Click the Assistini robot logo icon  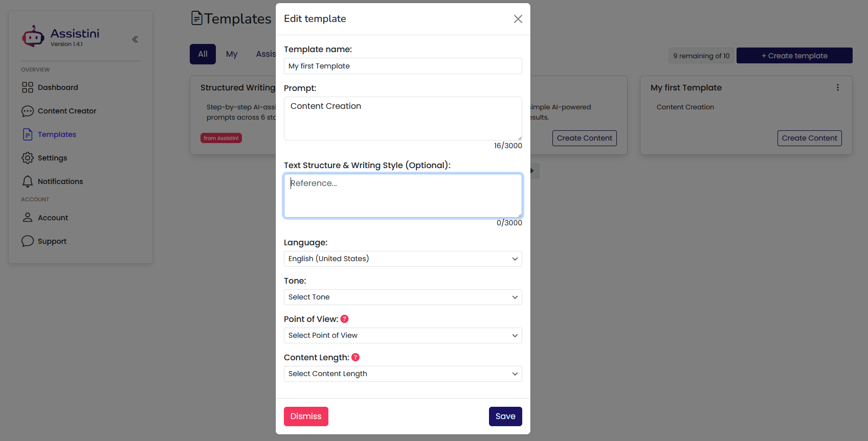pos(33,36)
